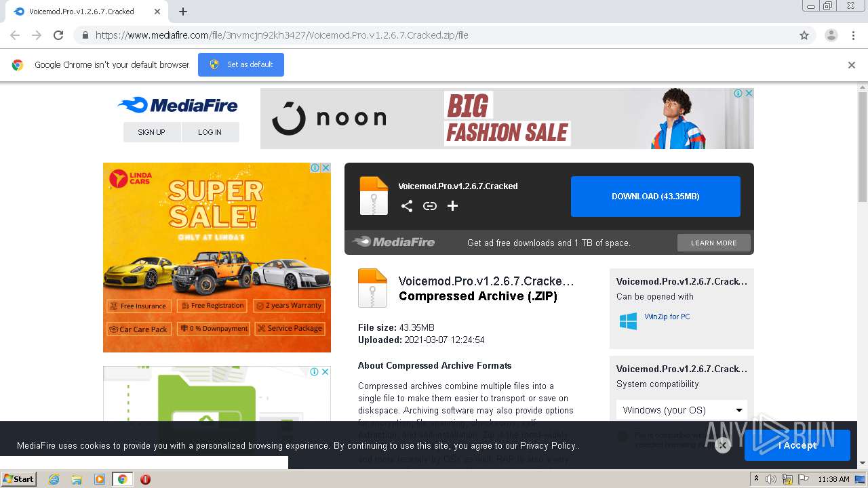The width and height of the screenshot is (868, 488).
Task: Open AdChoices icon on Linda Cars ad
Action: [315, 167]
